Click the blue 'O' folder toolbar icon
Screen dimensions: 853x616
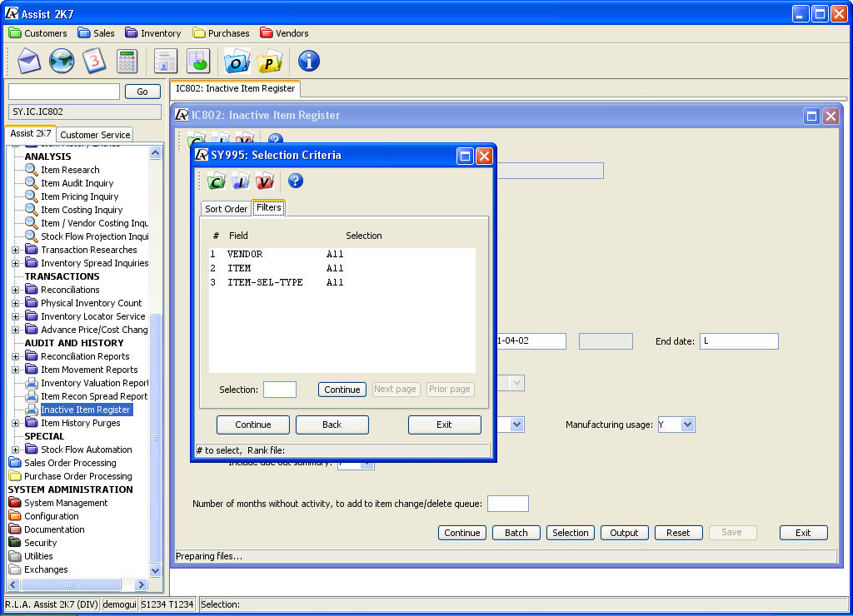(x=237, y=62)
